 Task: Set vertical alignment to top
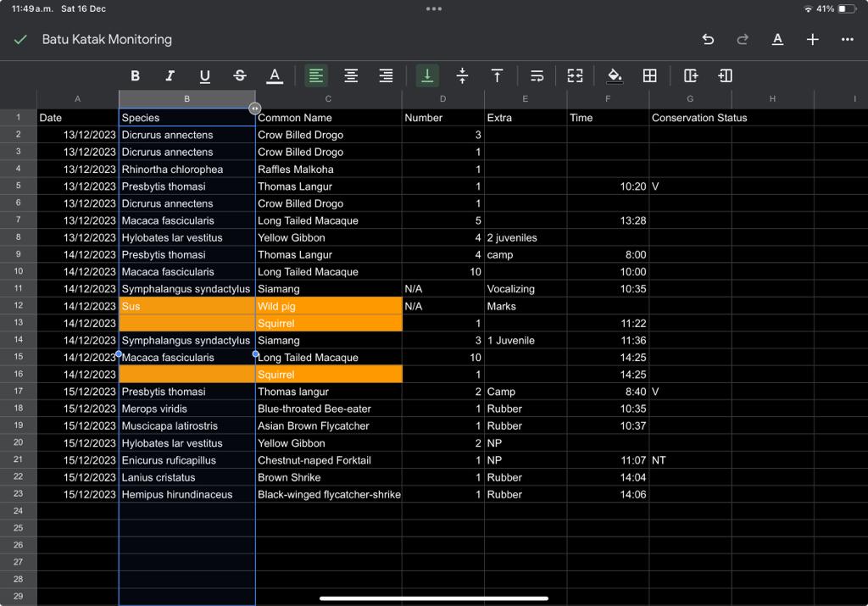click(497, 75)
